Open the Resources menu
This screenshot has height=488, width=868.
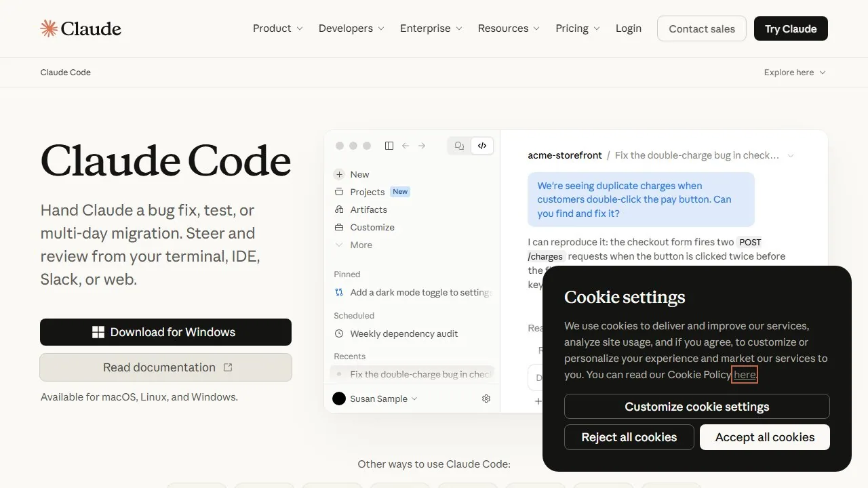point(509,28)
